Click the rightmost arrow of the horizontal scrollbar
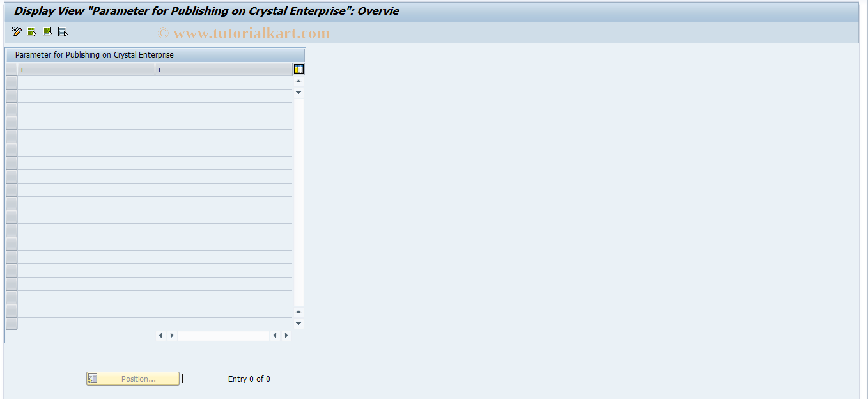868x399 pixels. pos(286,336)
